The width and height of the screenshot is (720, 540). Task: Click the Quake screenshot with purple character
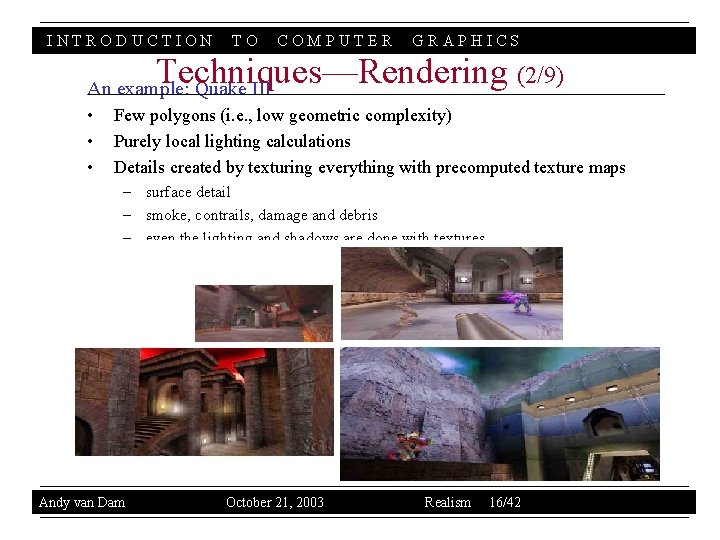pyautogui.click(x=452, y=293)
